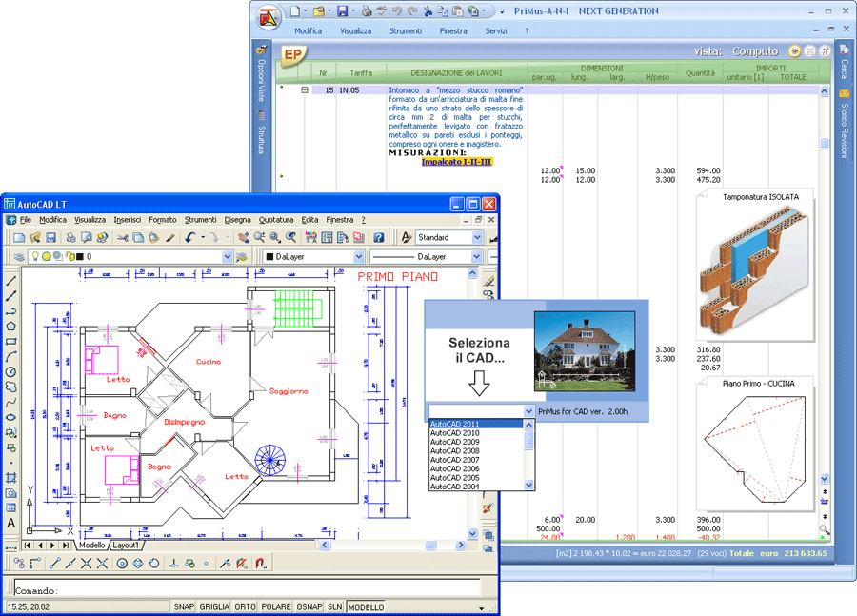Click the Zoom Window icon in AutoCAD

tap(275, 237)
